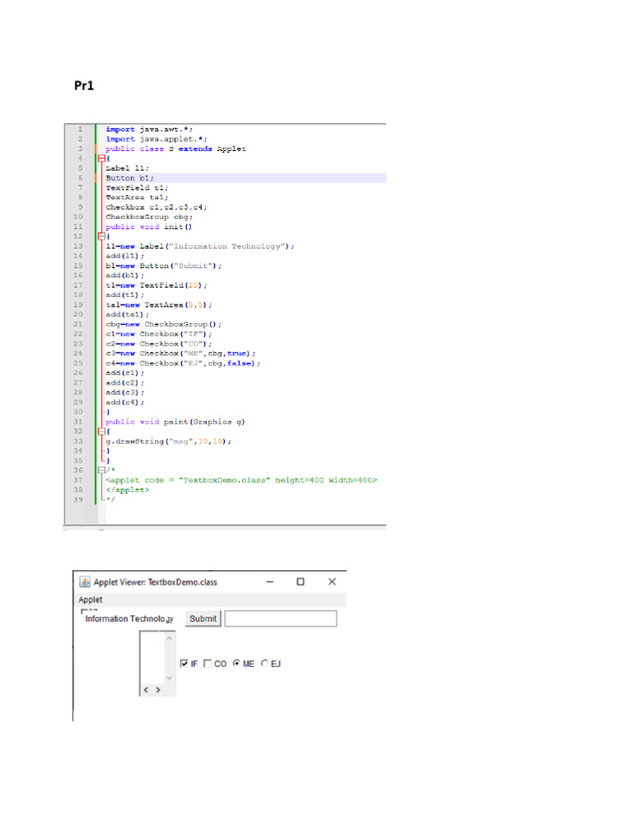Click the text area's down scroll arrow
Screen dimensions: 630x840
[169, 678]
